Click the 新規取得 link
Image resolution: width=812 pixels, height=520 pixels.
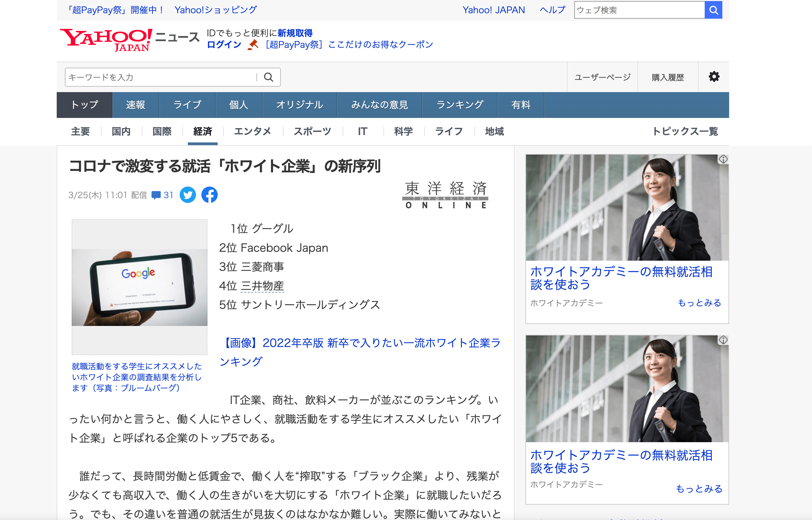point(295,33)
